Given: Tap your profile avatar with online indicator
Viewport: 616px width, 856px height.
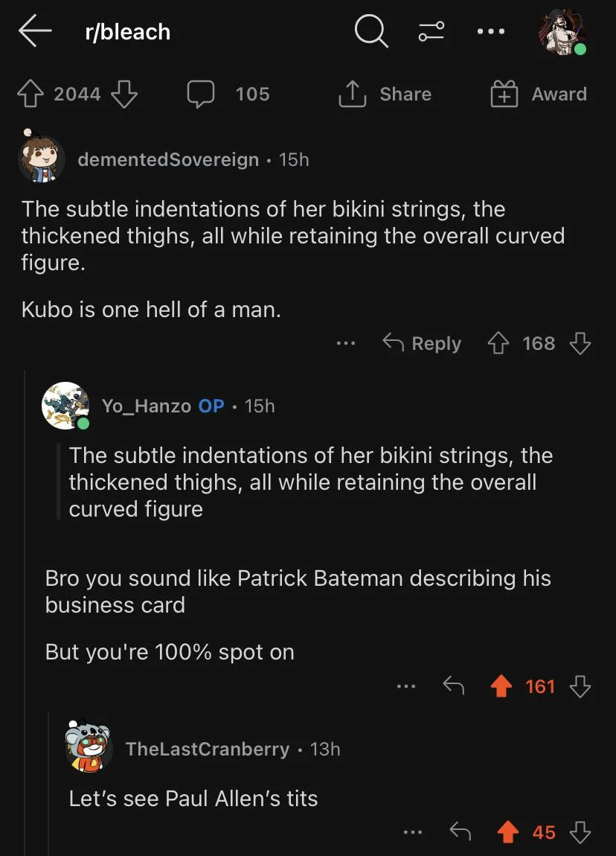Looking at the screenshot, I should click(x=562, y=31).
